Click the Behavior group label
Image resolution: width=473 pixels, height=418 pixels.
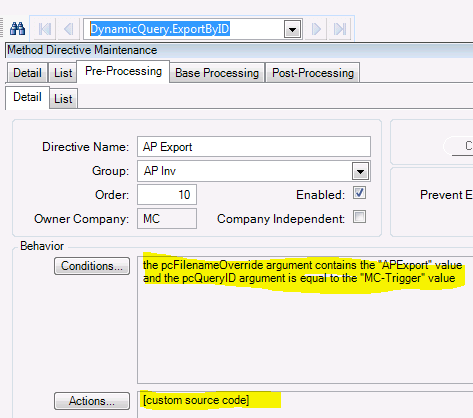pos(42,246)
